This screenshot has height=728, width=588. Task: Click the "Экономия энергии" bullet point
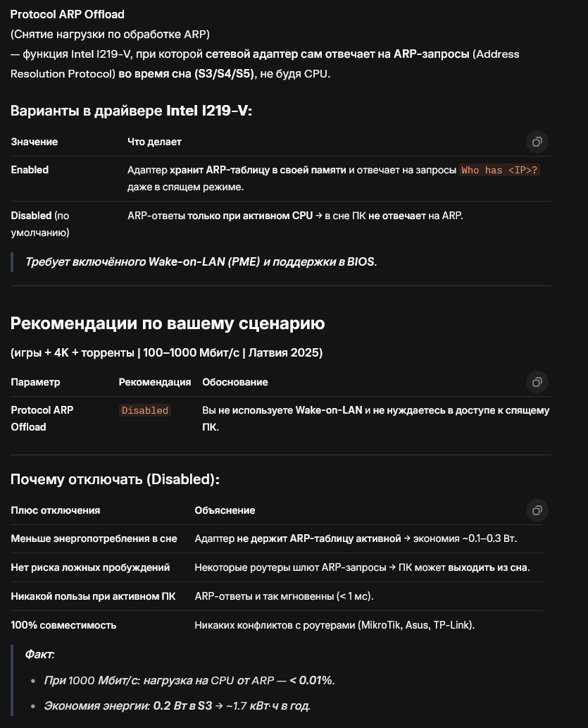[177, 705]
